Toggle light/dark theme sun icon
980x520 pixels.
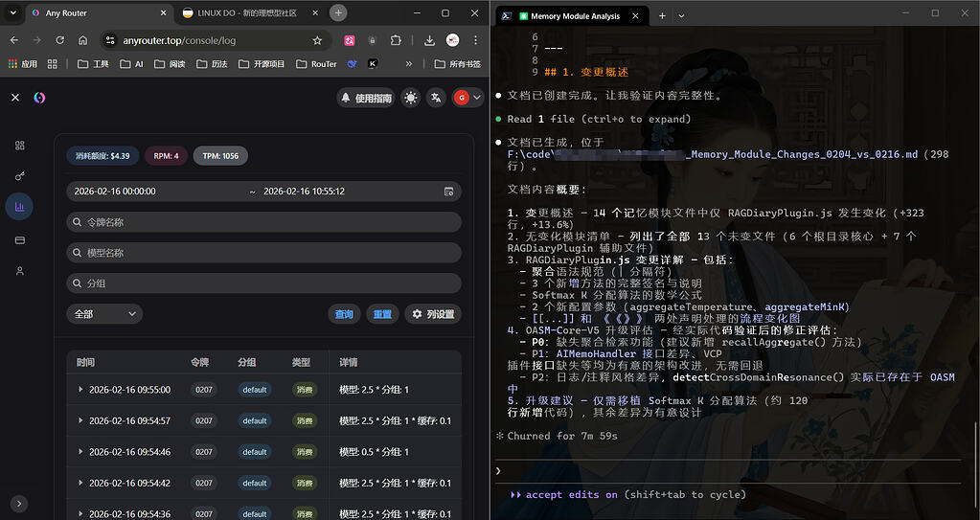pyautogui.click(x=411, y=98)
